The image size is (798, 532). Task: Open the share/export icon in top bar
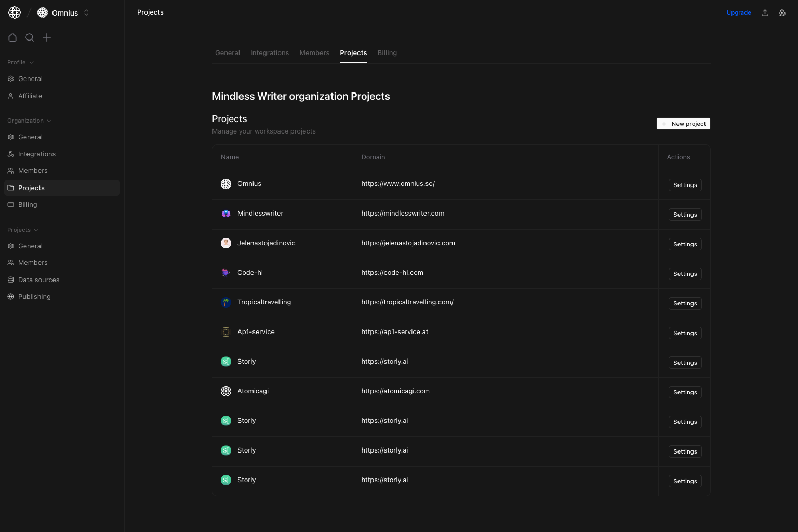(x=765, y=12)
